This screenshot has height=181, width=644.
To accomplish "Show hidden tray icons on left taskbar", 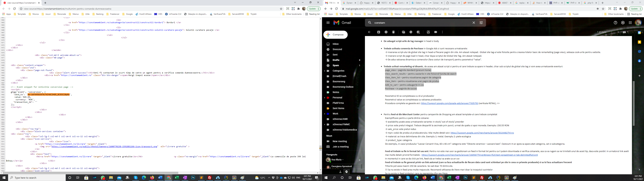I will 269,178.
